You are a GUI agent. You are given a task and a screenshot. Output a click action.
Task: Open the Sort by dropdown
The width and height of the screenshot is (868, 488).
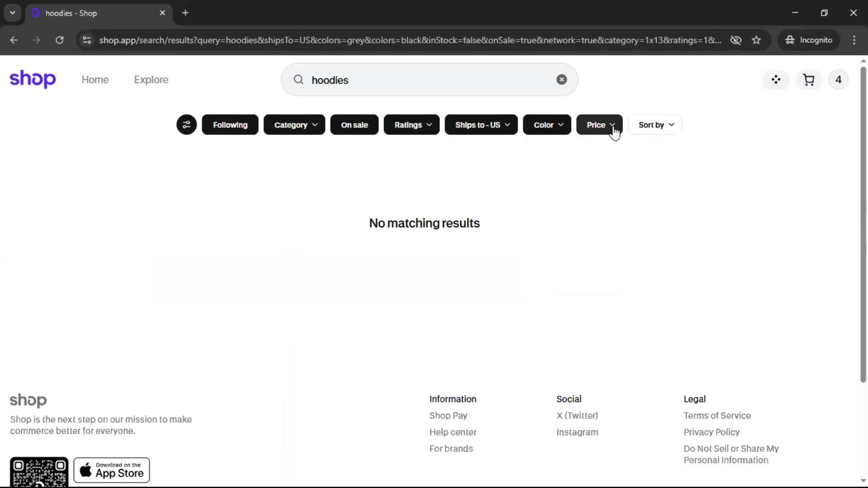pos(655,125)
